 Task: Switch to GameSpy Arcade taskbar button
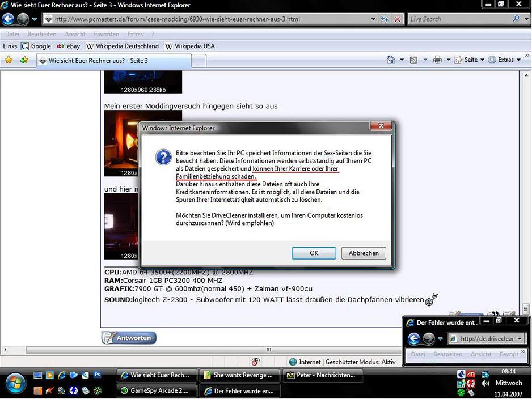coord(157,391)
